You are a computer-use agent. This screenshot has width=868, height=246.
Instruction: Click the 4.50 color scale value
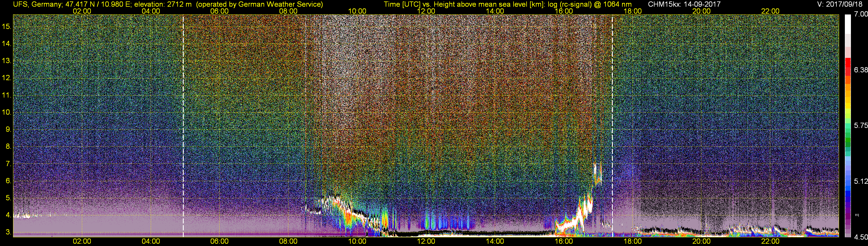click(x=860, y=237)
